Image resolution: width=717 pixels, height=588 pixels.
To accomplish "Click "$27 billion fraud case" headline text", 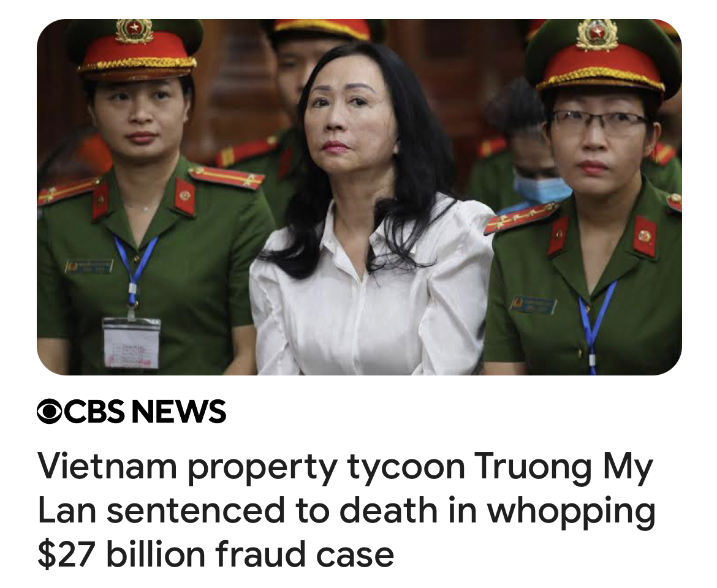I will pos(215,554).
